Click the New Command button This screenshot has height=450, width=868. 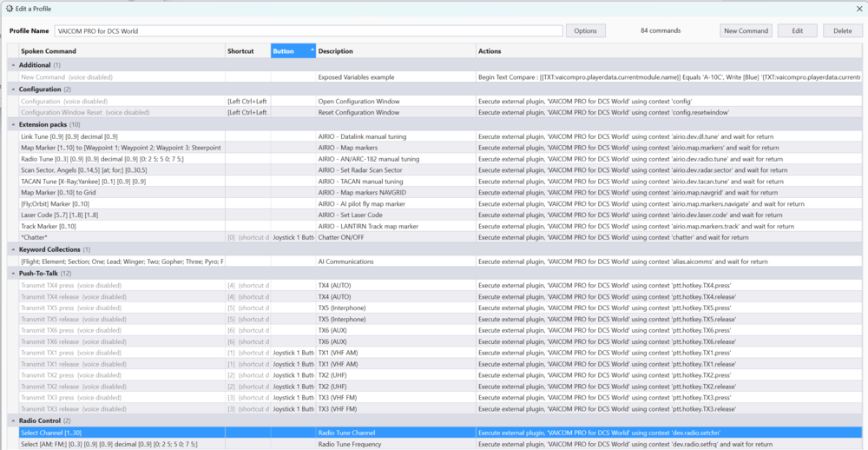click(x=746, y=31)
